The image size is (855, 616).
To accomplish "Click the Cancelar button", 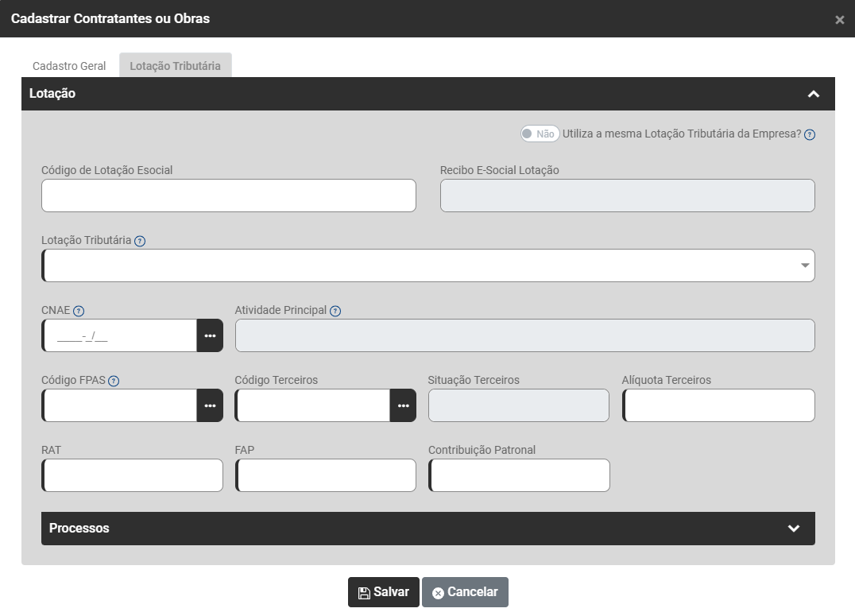I will click(x=465, y=592).
